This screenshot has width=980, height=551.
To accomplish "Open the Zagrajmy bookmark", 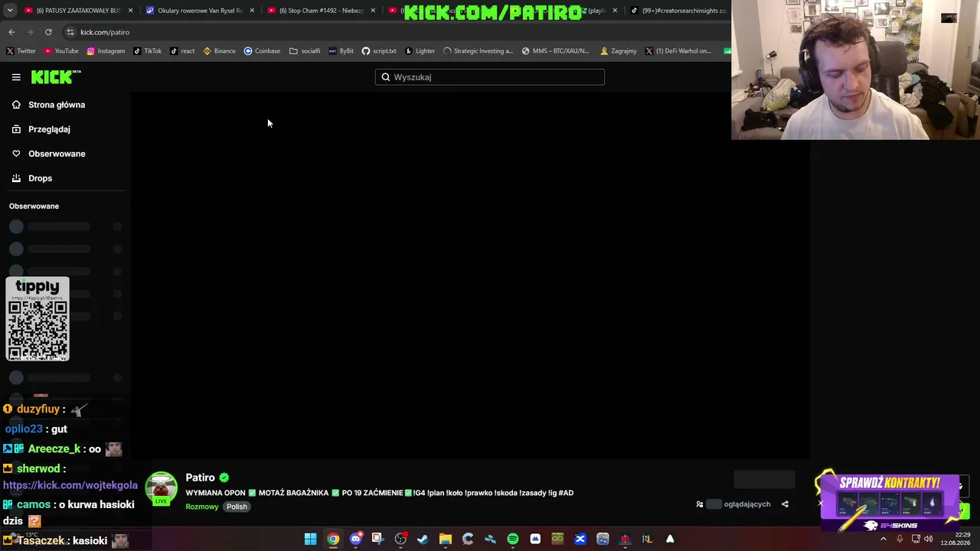I will (x=619, y=51).
